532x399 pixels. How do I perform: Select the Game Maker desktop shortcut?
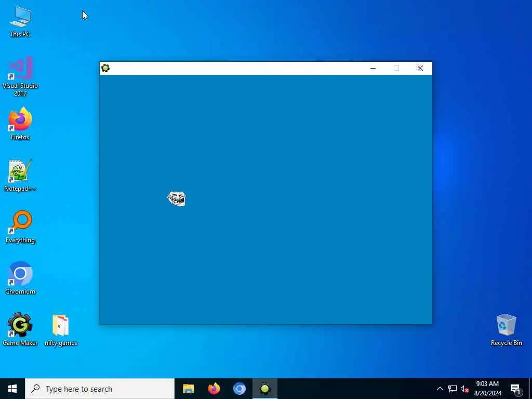20,329
